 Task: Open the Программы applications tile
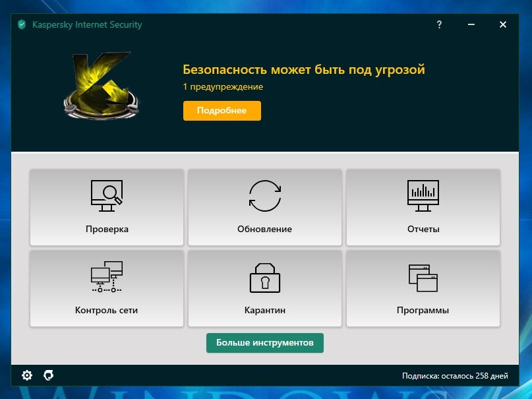[423, 289]
